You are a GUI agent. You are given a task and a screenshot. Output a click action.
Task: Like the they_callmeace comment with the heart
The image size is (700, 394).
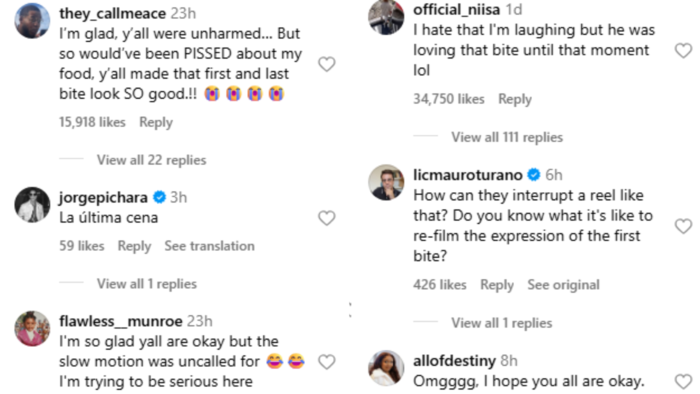[326, 64]
